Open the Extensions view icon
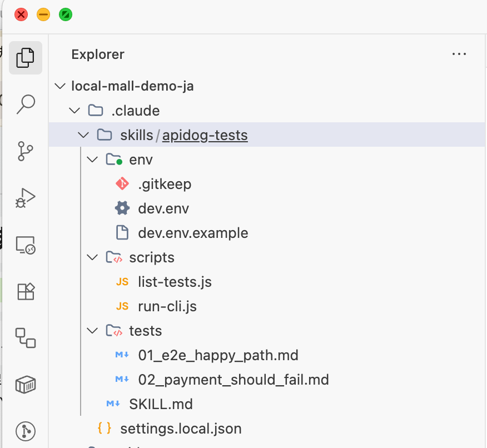 [x=26, y=291]
